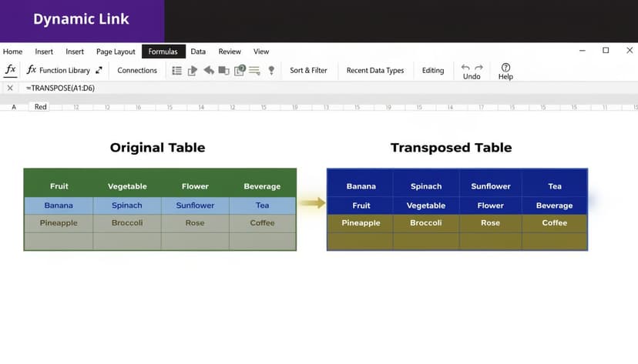
Task: Open the lines icon with dropdown arrow
Action: [255, 71]
